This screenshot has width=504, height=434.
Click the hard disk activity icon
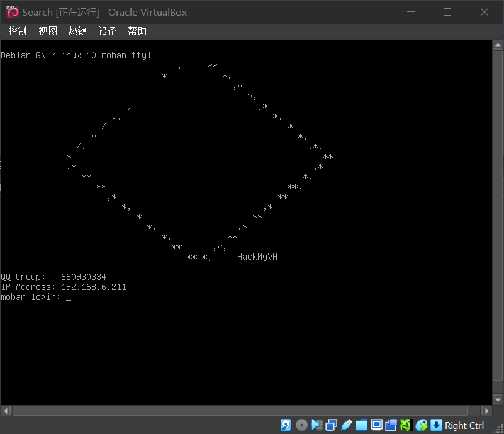click(286, 425)
